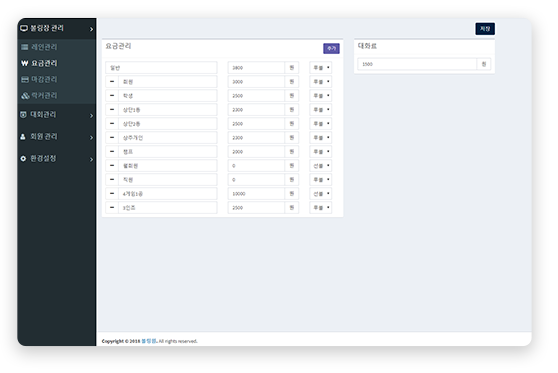
Task: Click the 2500 price field for 3인조
Action: click(x=256, y=207)
